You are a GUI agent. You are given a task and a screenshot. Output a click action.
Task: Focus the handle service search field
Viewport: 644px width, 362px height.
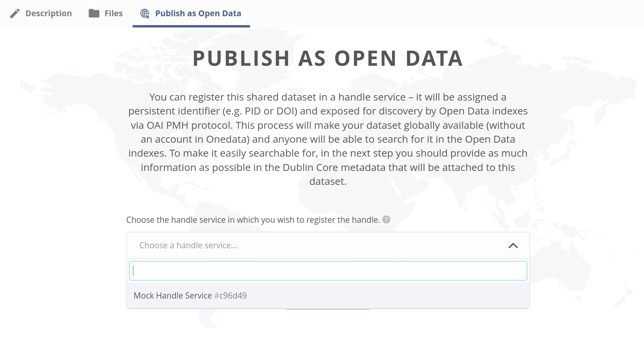coord(328,271)
